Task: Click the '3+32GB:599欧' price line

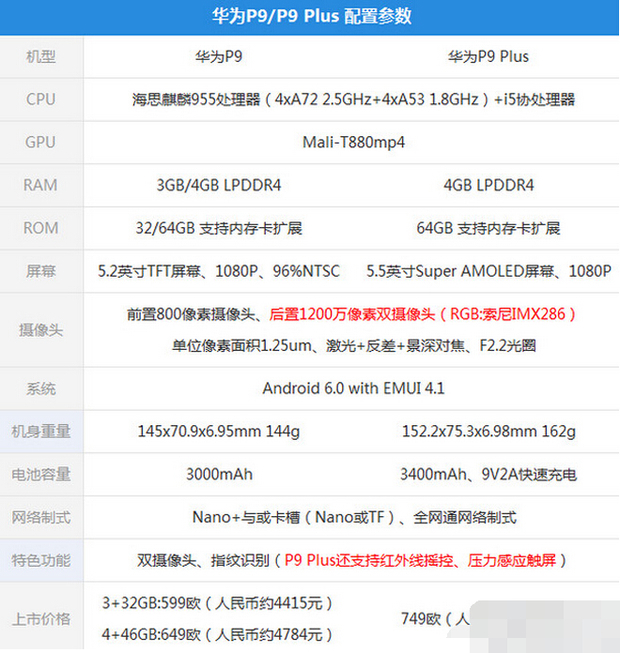Action: (217, 603)
